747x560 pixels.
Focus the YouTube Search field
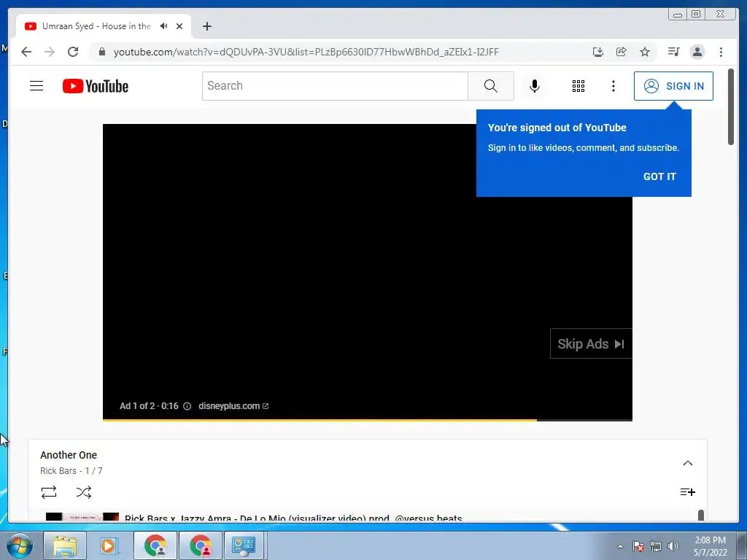(x=335, y=86)
